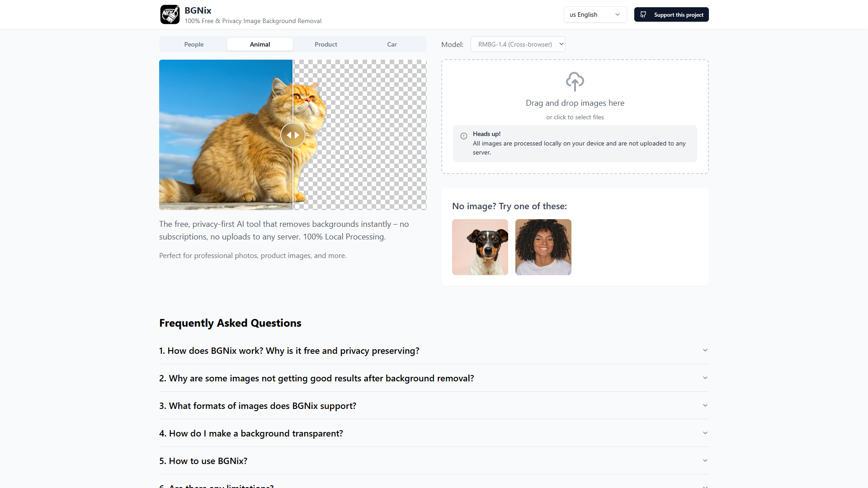This screenshot has height=488, width=868.
Task: Choose the woman with curly hair sample image
Action: 543,247
